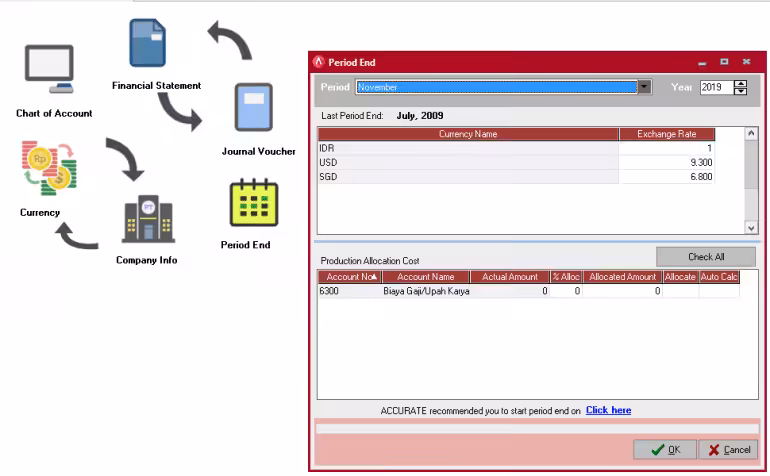Edit the SGD exchange rate cell
Screen dimensions: 770x476
coord(666,176)
